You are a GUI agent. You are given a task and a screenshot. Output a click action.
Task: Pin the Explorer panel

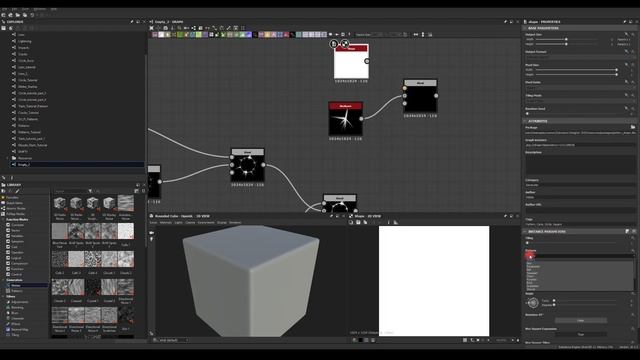point(131,22)
